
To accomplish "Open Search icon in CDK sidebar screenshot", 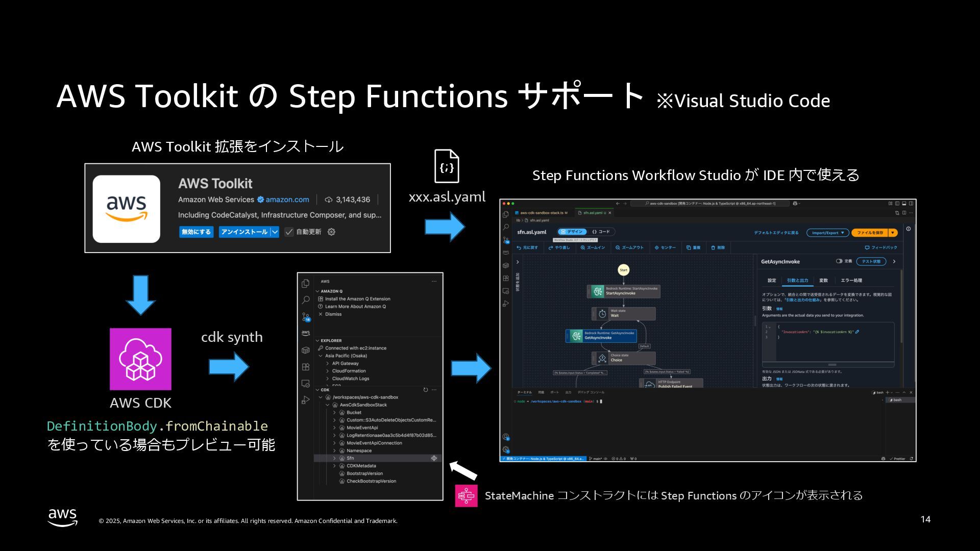I will [305, 300].
